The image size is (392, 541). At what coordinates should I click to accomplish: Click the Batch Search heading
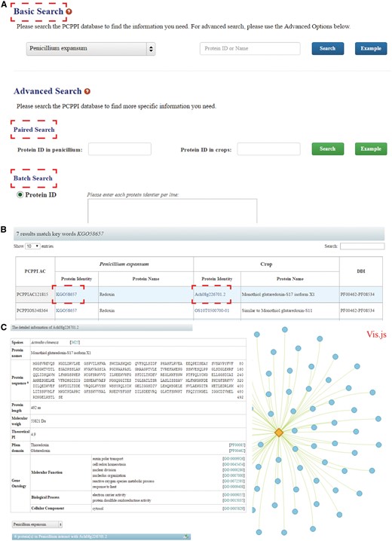click(32, 179)
